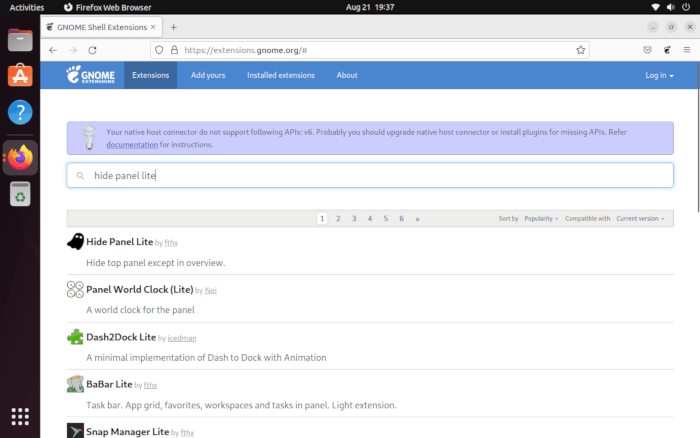This screenshot has width=700, height=438.
Task: Open the Trash from the dock
Action: tap(20, 194)
